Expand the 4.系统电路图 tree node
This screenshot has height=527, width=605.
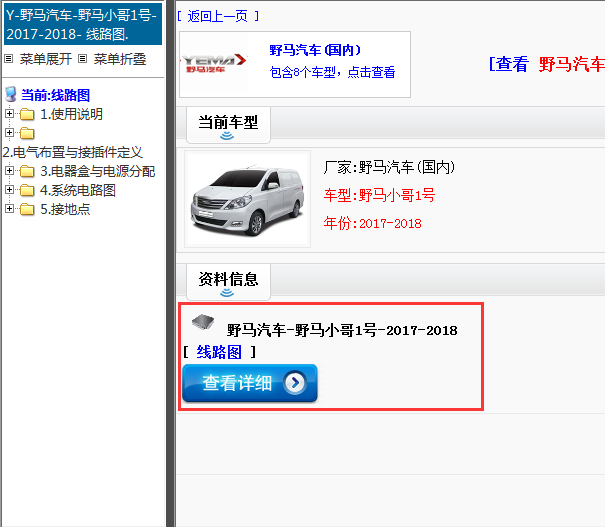10,189
